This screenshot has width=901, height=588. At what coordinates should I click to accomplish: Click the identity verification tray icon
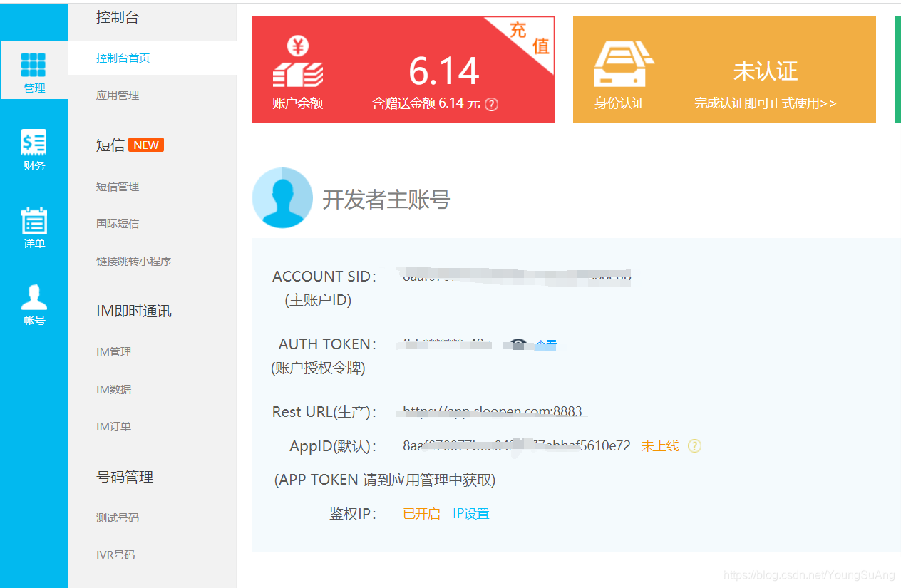tap(623, 66)
